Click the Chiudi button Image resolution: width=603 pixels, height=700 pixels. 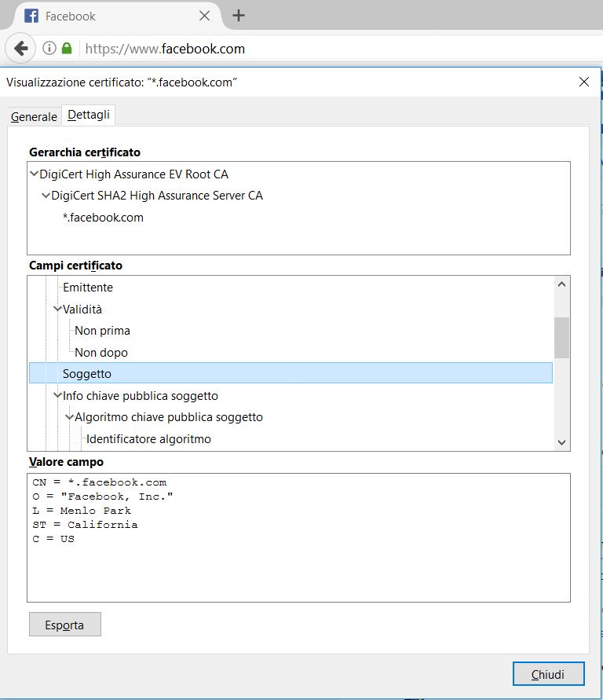548,673
